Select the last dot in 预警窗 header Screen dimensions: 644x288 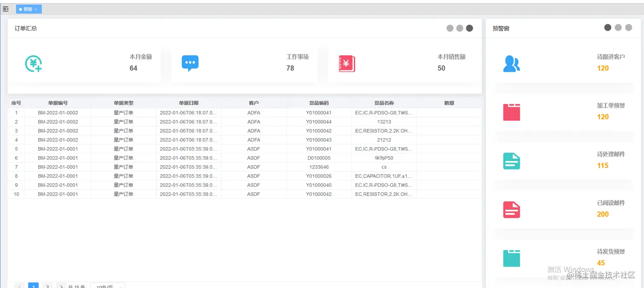(628, 27)
